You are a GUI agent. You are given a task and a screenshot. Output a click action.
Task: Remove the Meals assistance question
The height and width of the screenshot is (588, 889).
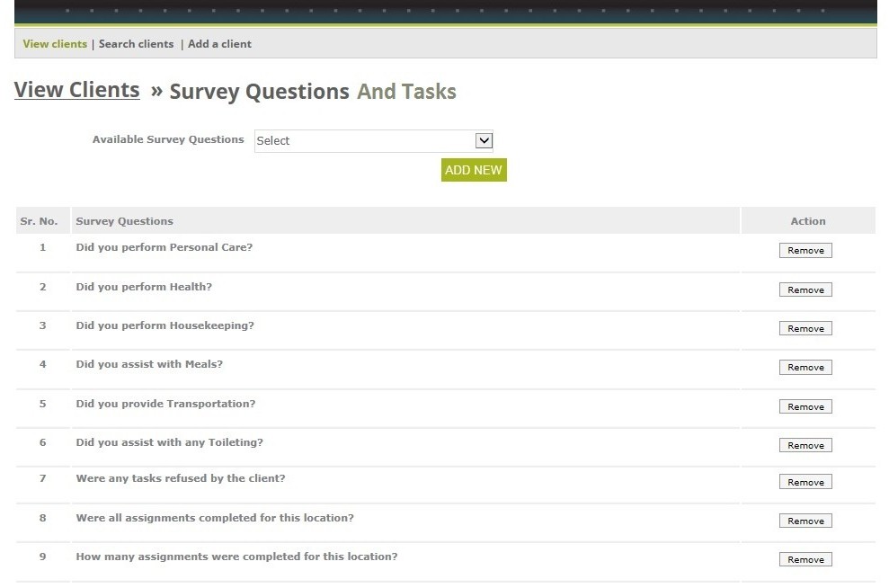(x=805, y=368)
